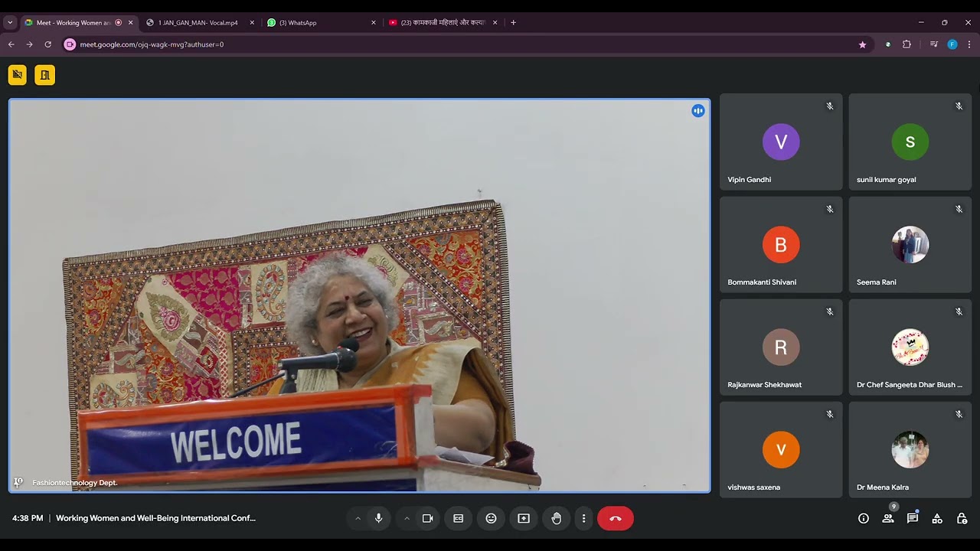
Task: Switch to the YouTube (23) browser tab
Action: pos(443,23)
